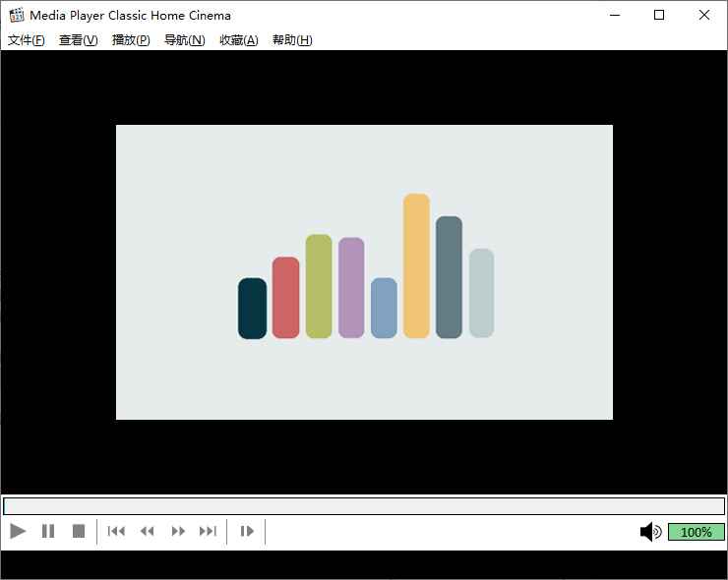Viewport: 728px width, 580px height.
Task: Stop the video playback
Action: (79, 532)
